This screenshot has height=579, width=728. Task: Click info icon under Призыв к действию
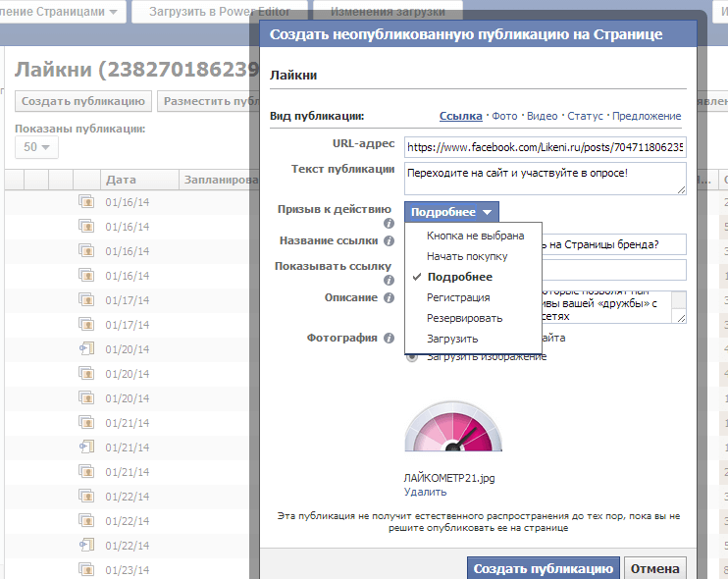[x=389, y=224]
